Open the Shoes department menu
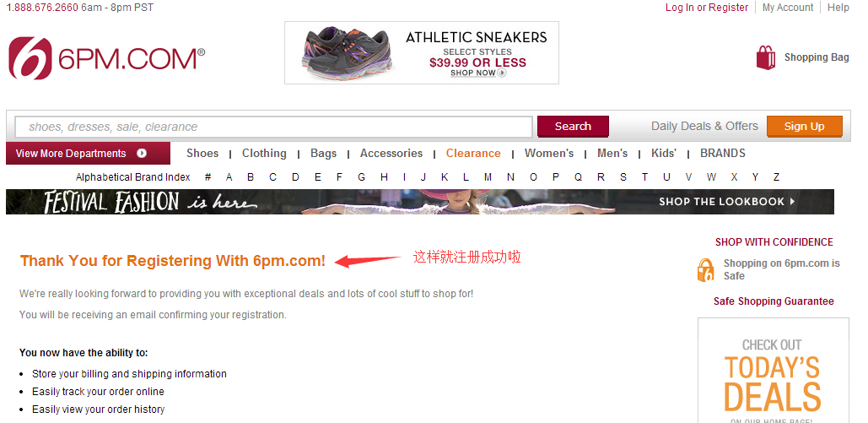Image resolution: width=868 pixels, height=423 pixels. click(x=202, y=154)
